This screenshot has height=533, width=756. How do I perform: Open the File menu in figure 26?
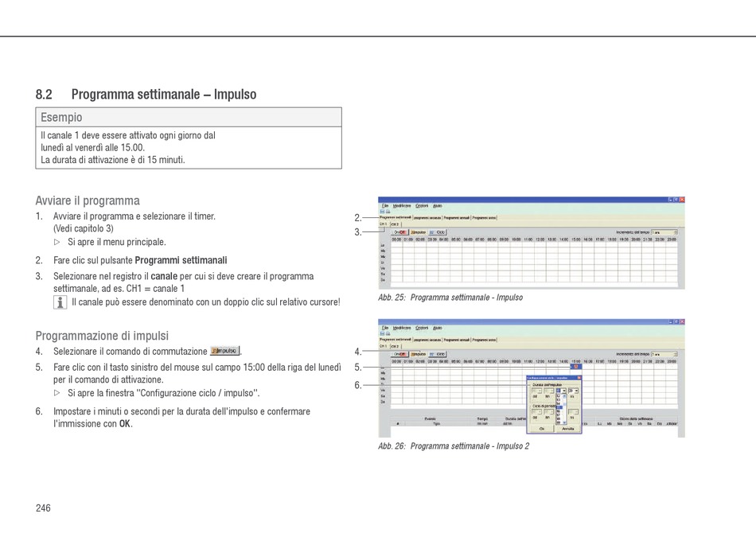(385, 328)
